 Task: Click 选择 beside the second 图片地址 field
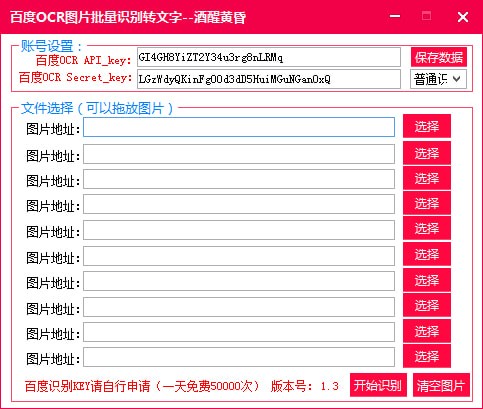coord(427,153)
